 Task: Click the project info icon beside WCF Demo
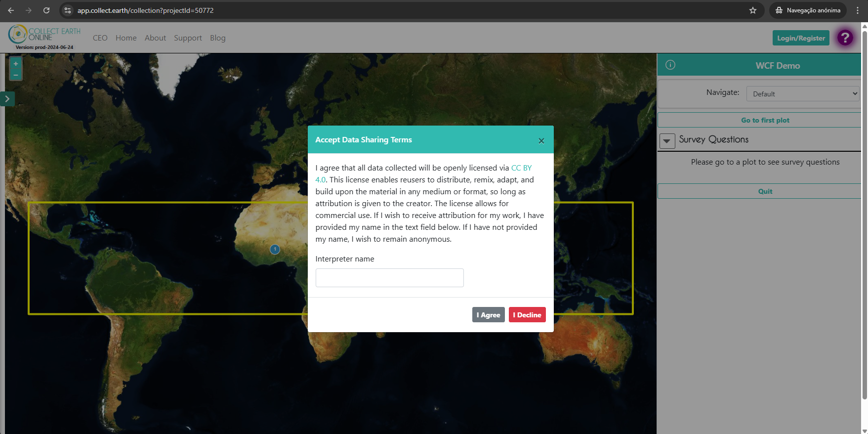click(670, 65)
